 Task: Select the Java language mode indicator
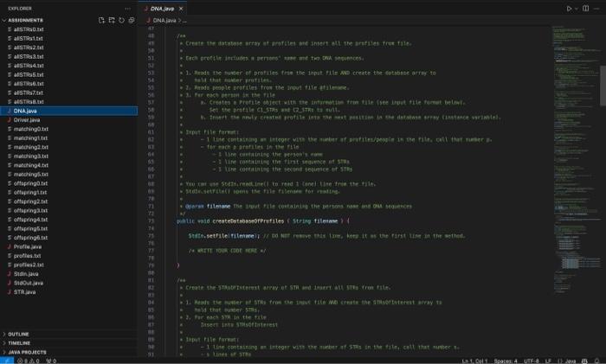(567, 361)
